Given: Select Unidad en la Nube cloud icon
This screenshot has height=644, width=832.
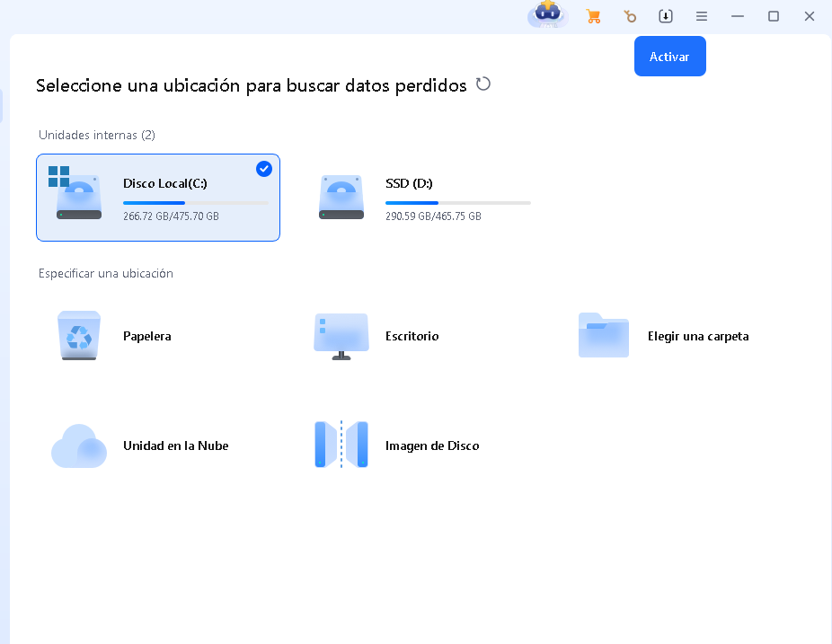Looking at the screenshot, I should coord(79,446).
